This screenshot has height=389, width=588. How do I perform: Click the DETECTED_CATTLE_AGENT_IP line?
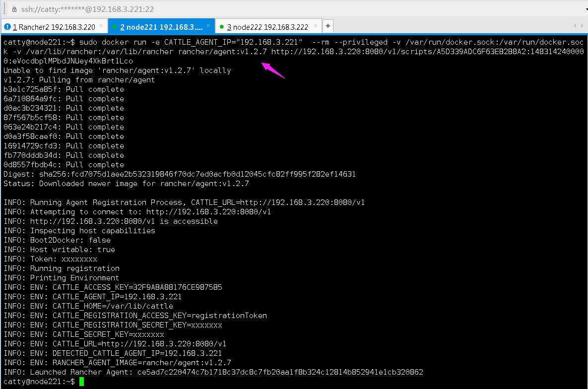coord(113,353)
